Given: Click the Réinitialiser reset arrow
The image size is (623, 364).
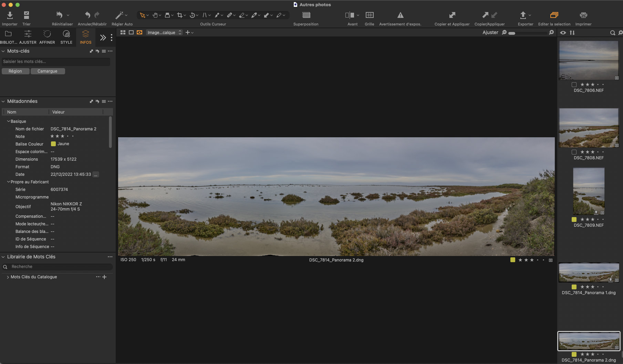Looking at the screenshot, I should [x=60, y=15].
